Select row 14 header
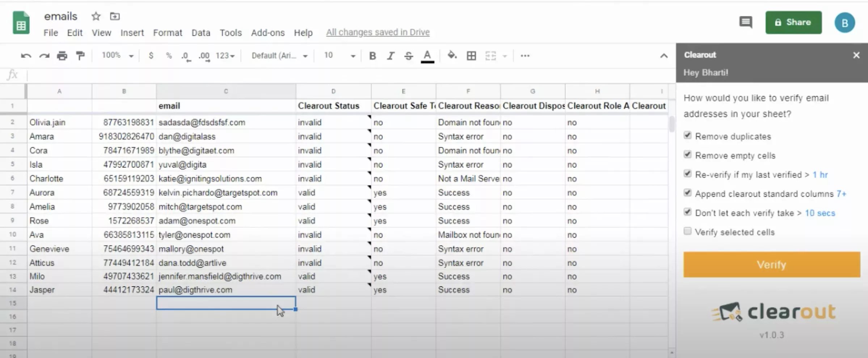Screen dimensions: 868x358 pos(13,290)
